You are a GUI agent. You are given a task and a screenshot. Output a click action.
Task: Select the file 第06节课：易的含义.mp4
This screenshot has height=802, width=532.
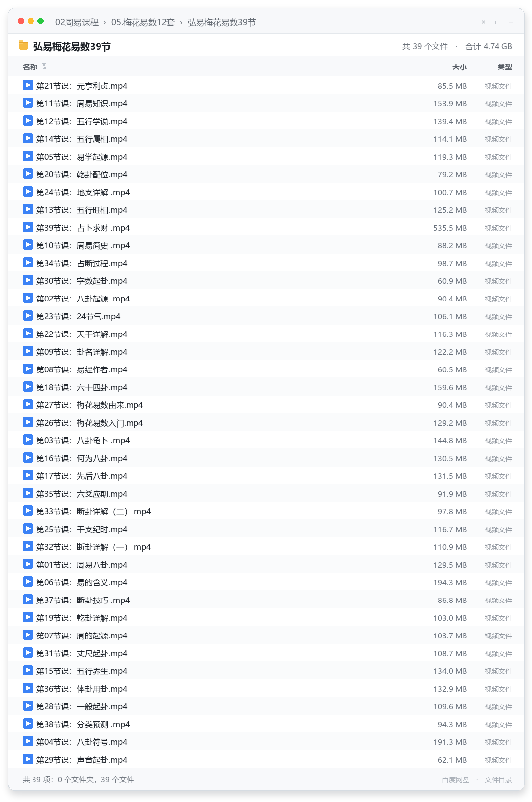(266, 582)
